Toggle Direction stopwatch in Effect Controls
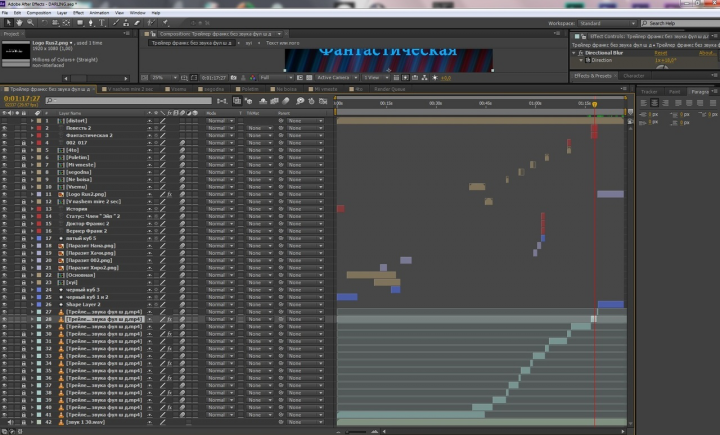The image size is (720, 435). coord(587,60)
